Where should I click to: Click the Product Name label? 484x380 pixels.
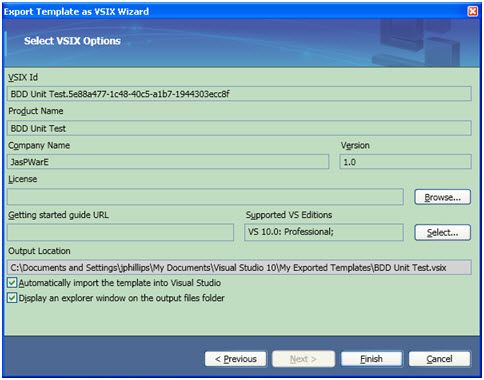pos(36,111)
